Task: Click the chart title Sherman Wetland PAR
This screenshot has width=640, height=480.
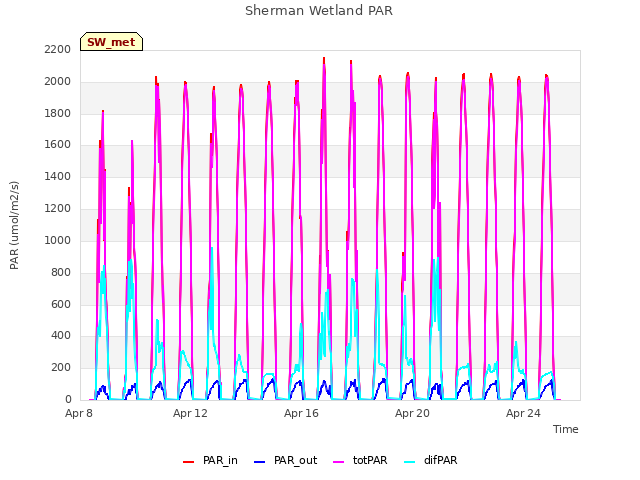Action: pyautogui.click(x=319, y=10)
